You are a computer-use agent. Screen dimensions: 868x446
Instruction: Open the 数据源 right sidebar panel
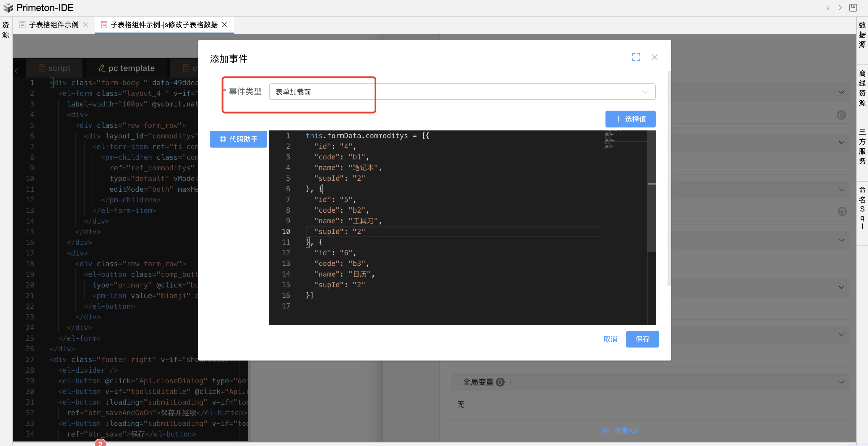862,35
